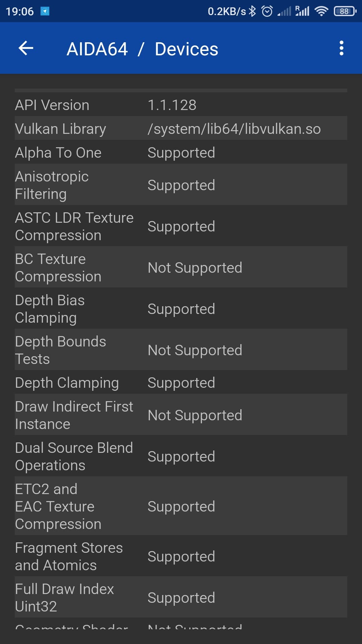The image size is (362, 644).
Task: Tap the Bluetooth icon in status bar
Action: (x=252, y=11)
